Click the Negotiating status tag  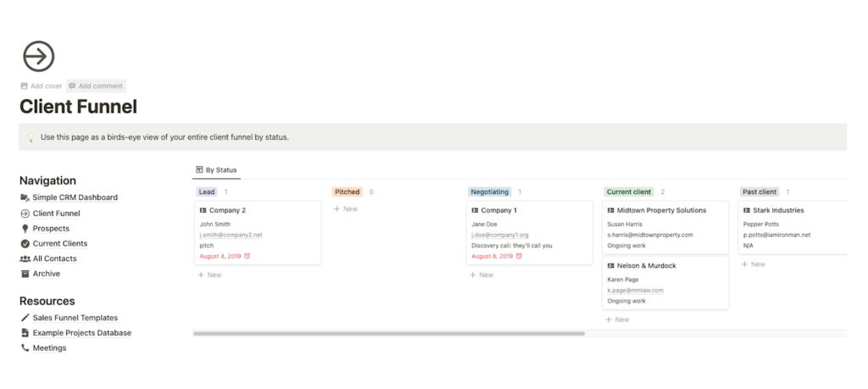(x=489, y=192)
